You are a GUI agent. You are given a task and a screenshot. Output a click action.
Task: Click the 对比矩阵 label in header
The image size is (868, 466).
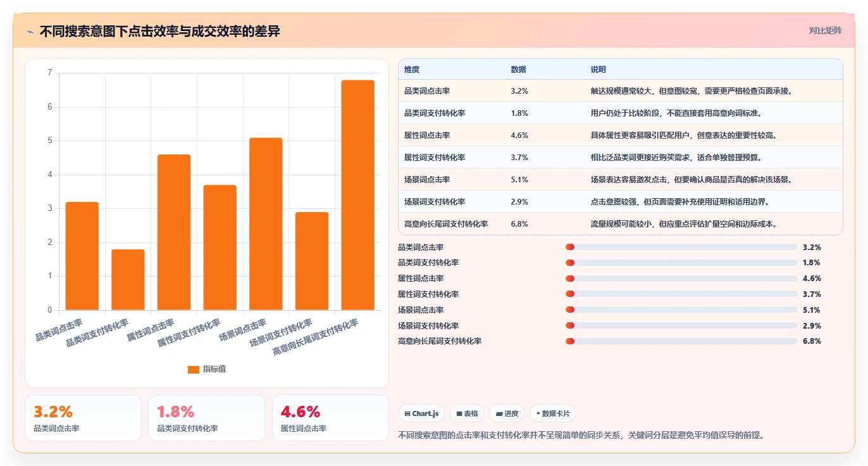826,30
